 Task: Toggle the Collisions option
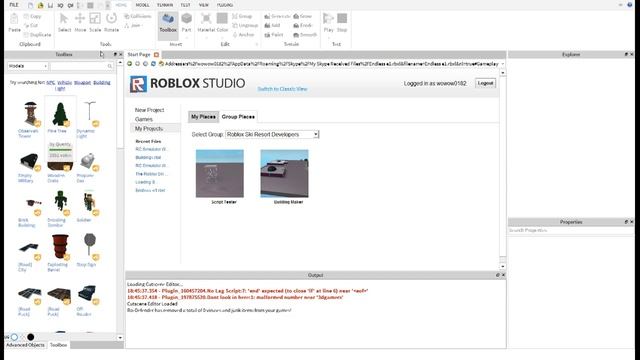[138, 16]
